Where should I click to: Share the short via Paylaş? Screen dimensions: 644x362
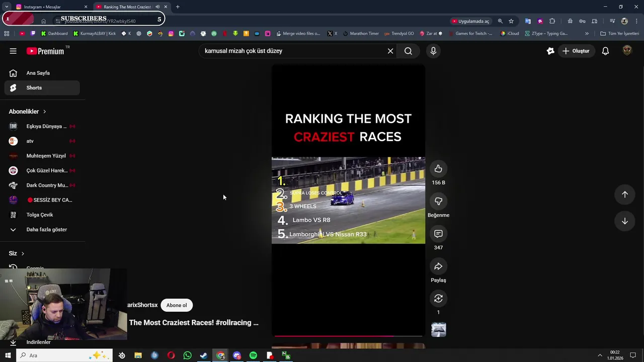(x=438, y=266)
